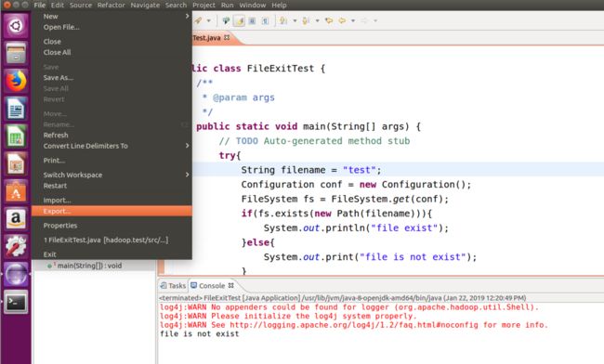This screenshot has width=604, height=364.
Task: Click the highlighted Export... menu entry
Action: point(112,211)
